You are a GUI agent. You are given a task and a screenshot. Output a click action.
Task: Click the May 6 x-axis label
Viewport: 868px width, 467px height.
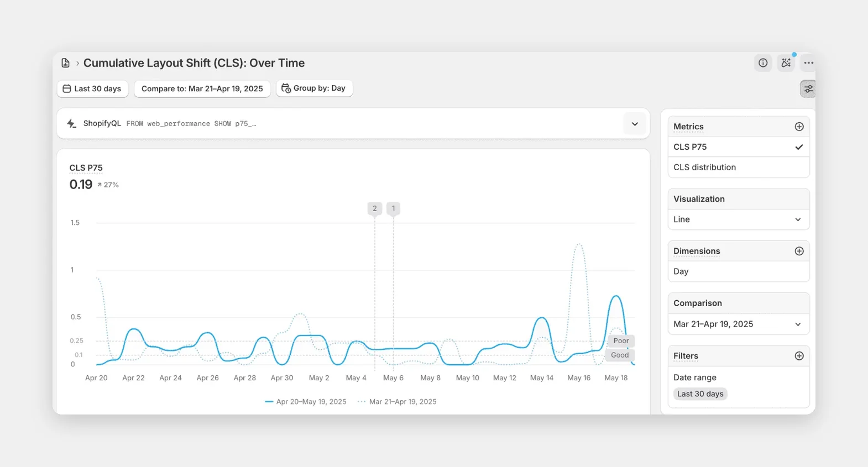click(x=393, y=378)
